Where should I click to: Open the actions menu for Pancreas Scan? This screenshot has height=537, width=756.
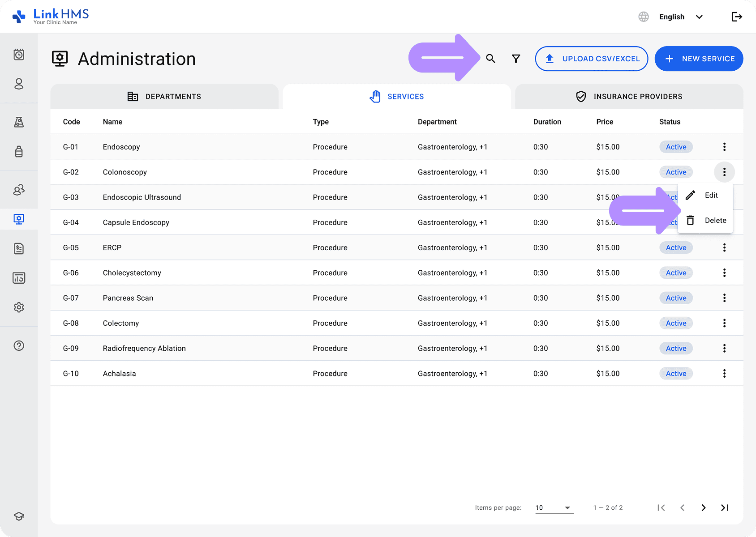[x=724, y=298]
